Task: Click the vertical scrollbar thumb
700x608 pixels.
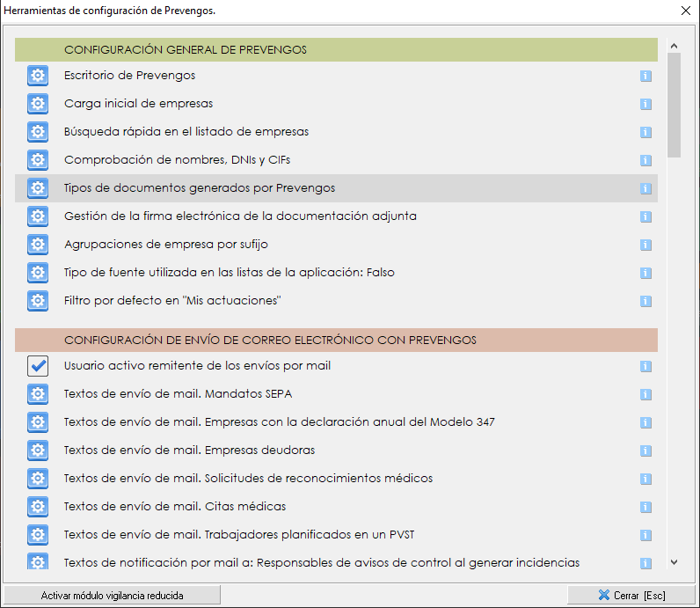Action: (x=674, y=104)
